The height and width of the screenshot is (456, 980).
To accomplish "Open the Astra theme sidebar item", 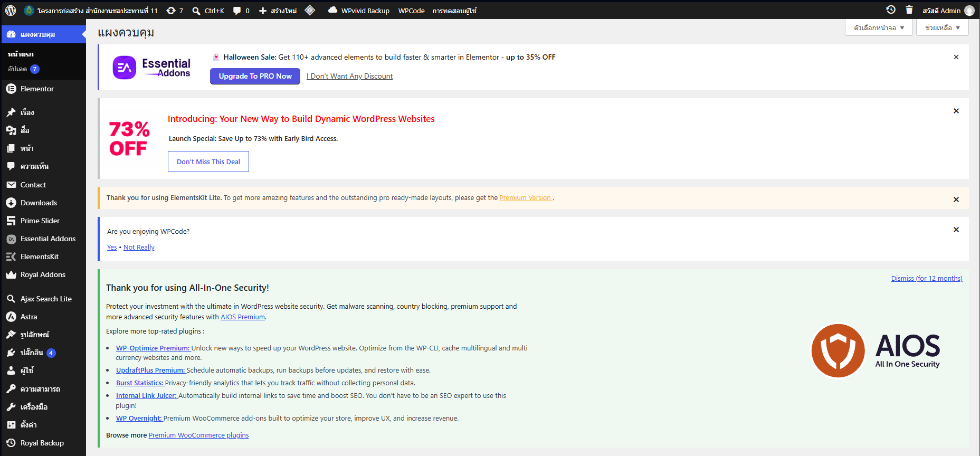I will tap(43, 317).
